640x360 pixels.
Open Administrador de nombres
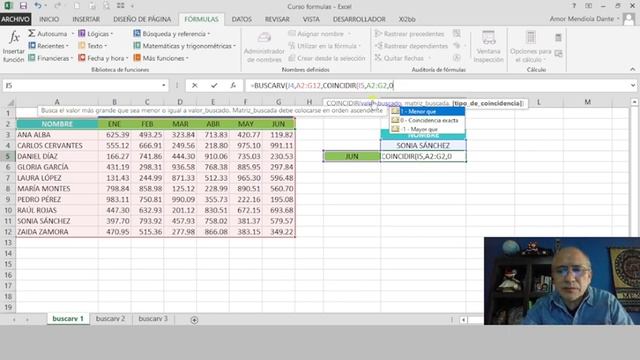(264, 47)
